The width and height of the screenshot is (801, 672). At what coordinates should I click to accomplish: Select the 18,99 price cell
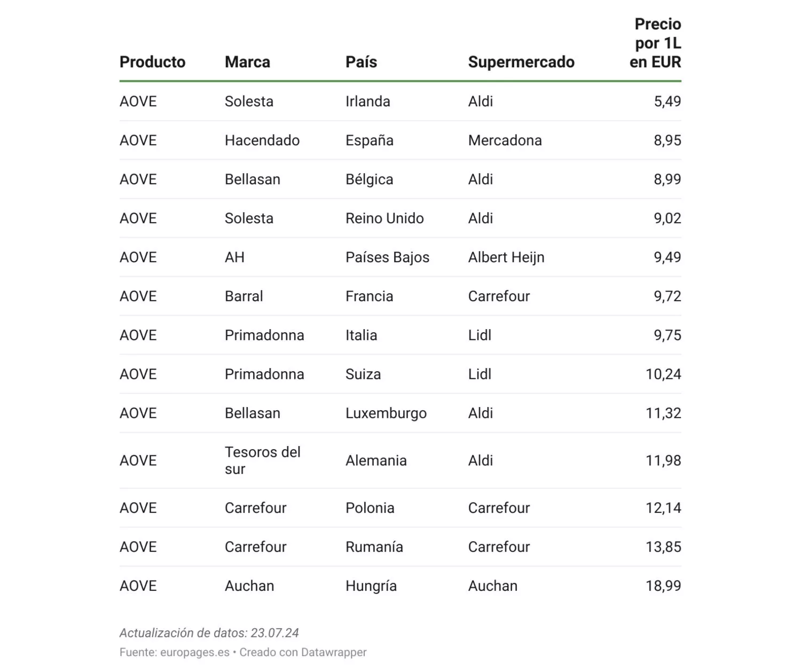coord(663,586)
